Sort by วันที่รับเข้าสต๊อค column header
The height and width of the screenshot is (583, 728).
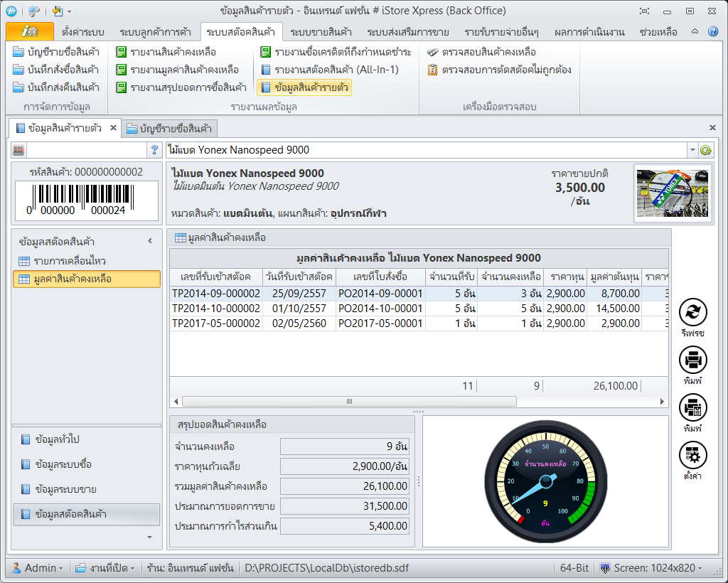299,277
